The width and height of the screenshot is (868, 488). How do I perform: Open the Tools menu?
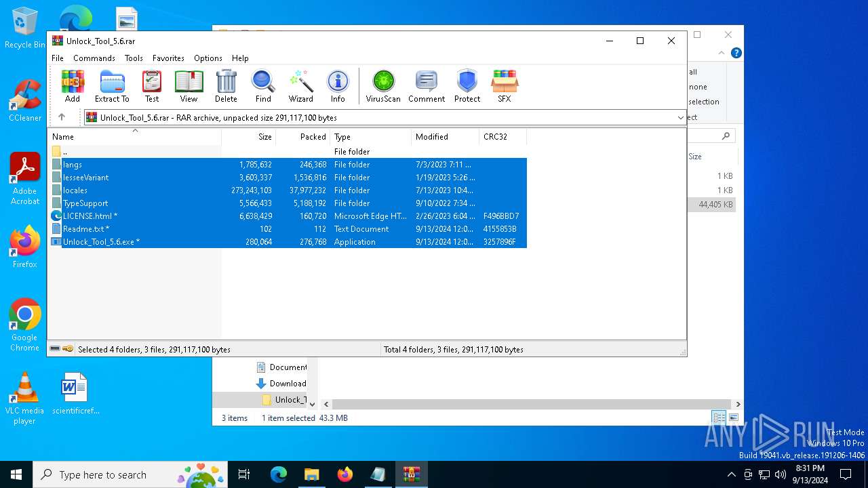click(x=134, y=58)
